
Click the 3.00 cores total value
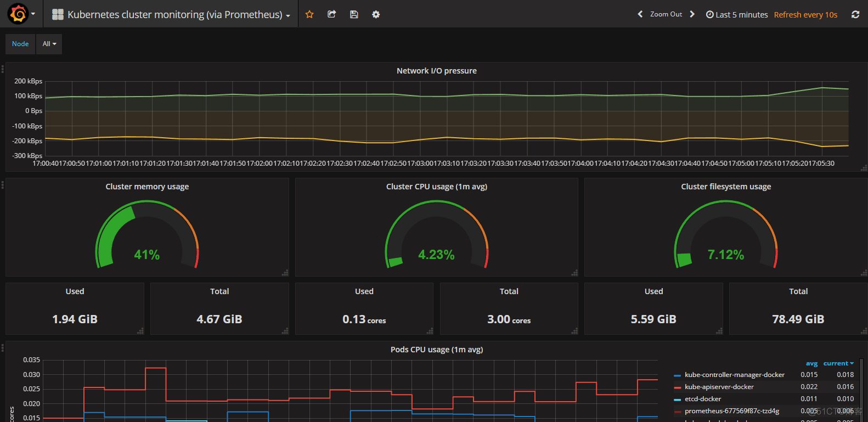coord(509,319)
